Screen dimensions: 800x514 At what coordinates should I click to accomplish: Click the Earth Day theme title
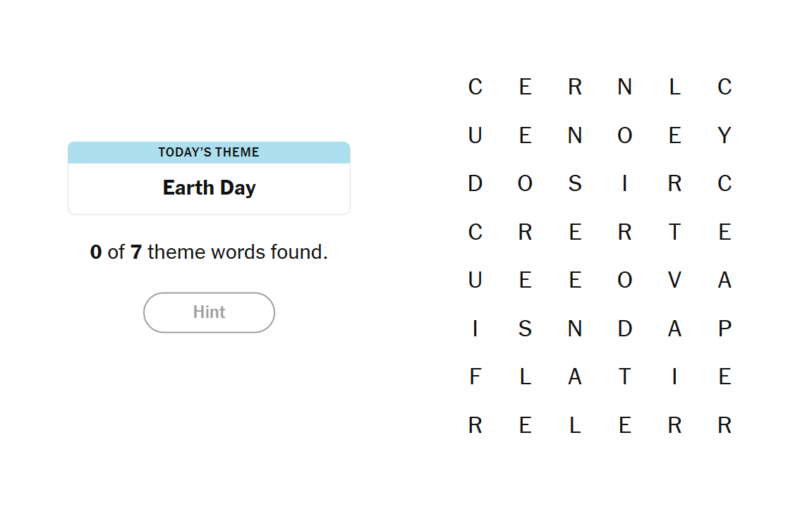pos(209,188)
